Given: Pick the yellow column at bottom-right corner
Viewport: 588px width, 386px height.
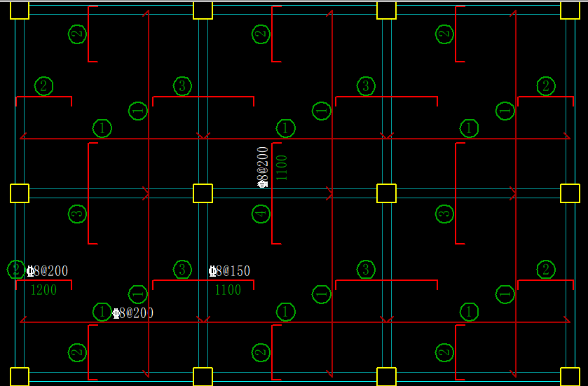Looking at the screenshot, I should point(570,376).
